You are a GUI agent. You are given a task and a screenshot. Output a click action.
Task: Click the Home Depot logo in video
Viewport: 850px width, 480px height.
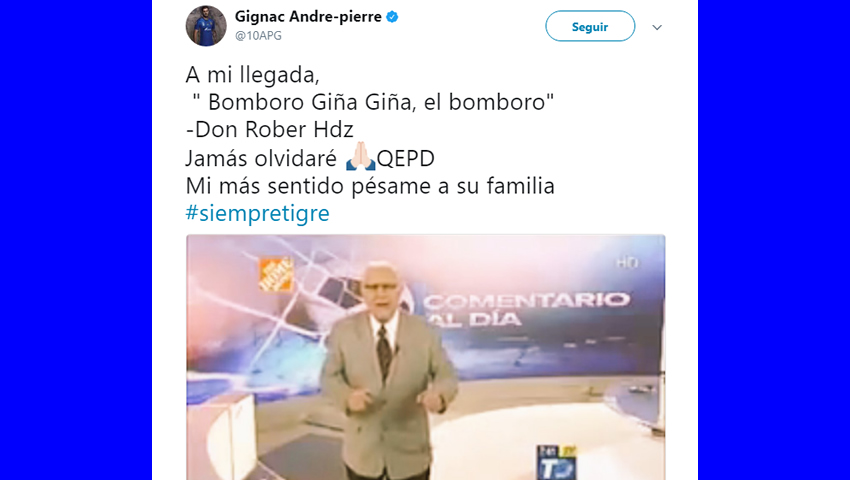(275, 274)
